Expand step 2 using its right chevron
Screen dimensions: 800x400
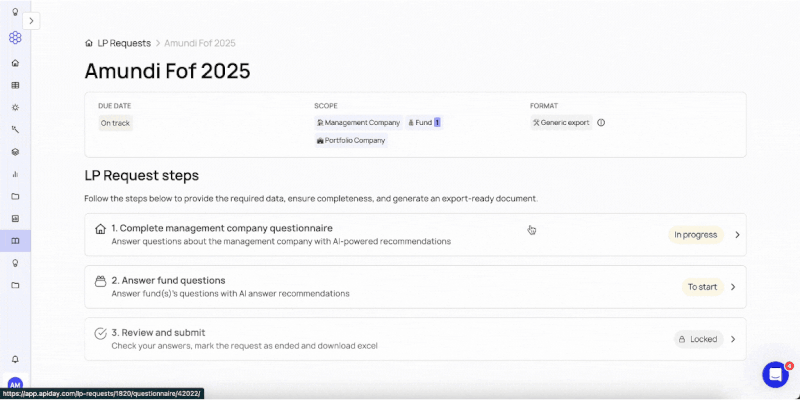point(733,287)
